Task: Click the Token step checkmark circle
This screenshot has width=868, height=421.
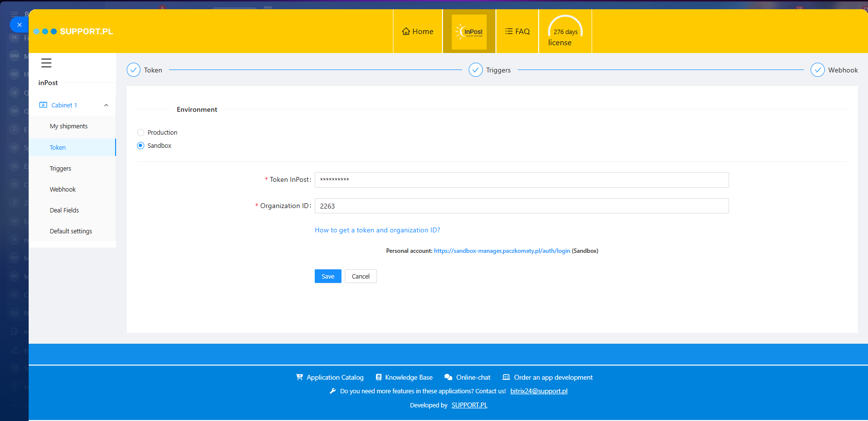Action: tap(134, 70)
